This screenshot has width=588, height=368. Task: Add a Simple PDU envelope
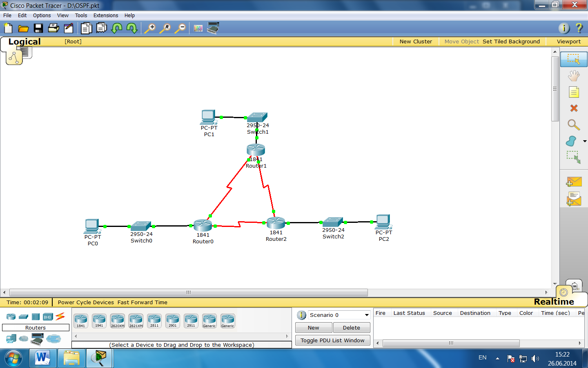coord(574,182)
